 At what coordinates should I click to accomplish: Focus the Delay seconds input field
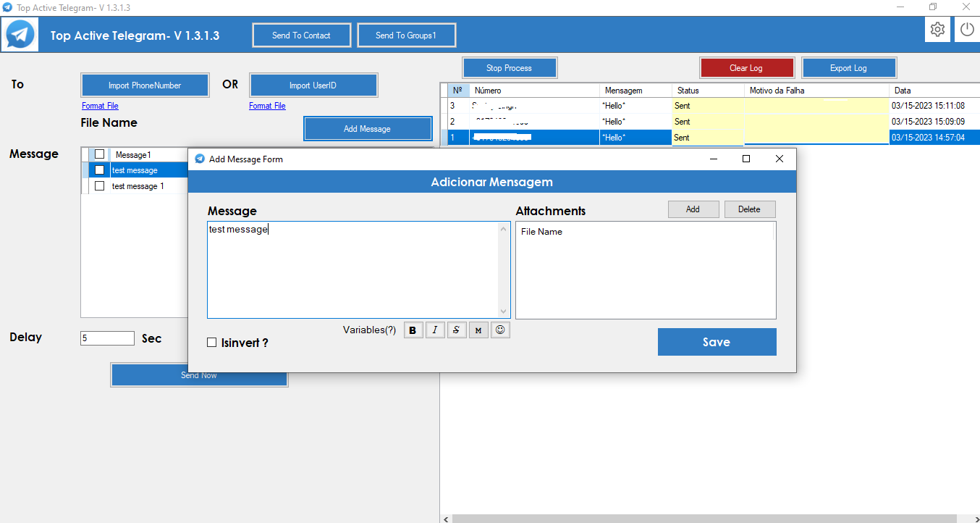107,338
